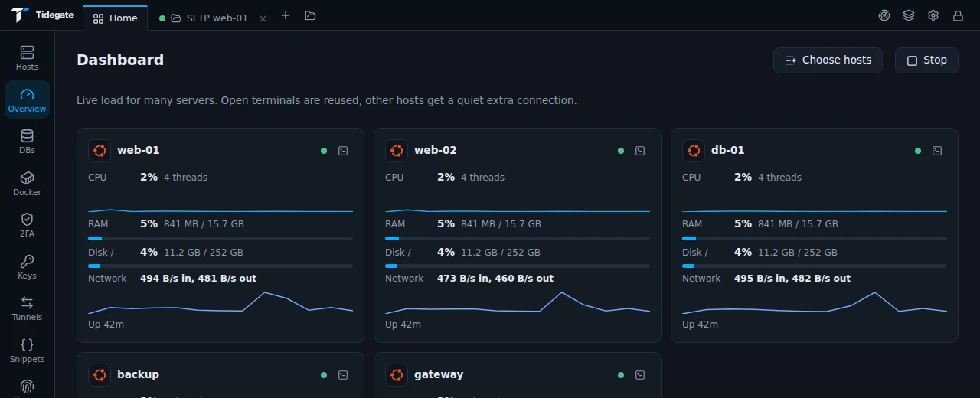Click web-01 network traffic graph
The image size is (980, 398).
click(220, 303)
